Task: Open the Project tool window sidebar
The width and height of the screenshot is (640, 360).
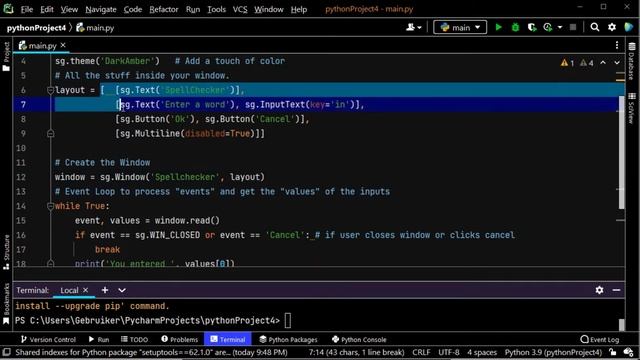Action: (x=6, y=56)
